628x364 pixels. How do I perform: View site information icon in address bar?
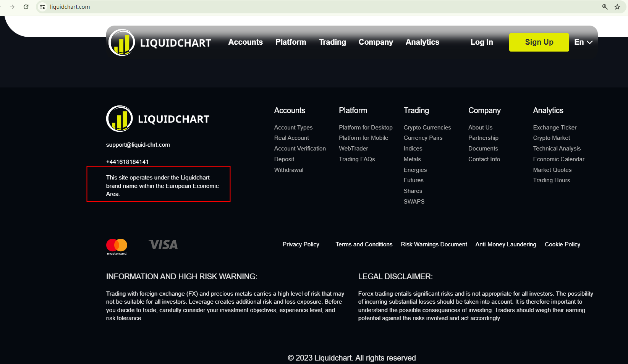click(42, 7)
